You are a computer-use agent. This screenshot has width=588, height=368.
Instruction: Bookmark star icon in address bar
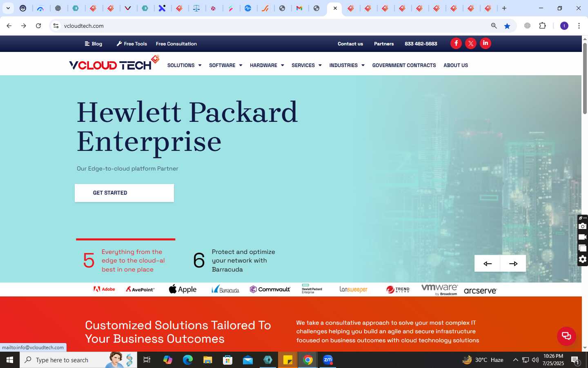click(x=507, y=26)
